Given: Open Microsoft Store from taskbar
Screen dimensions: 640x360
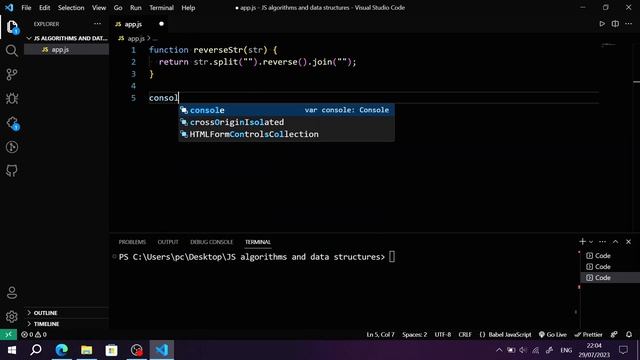Looking at the screenshot, I should [111, 350].
